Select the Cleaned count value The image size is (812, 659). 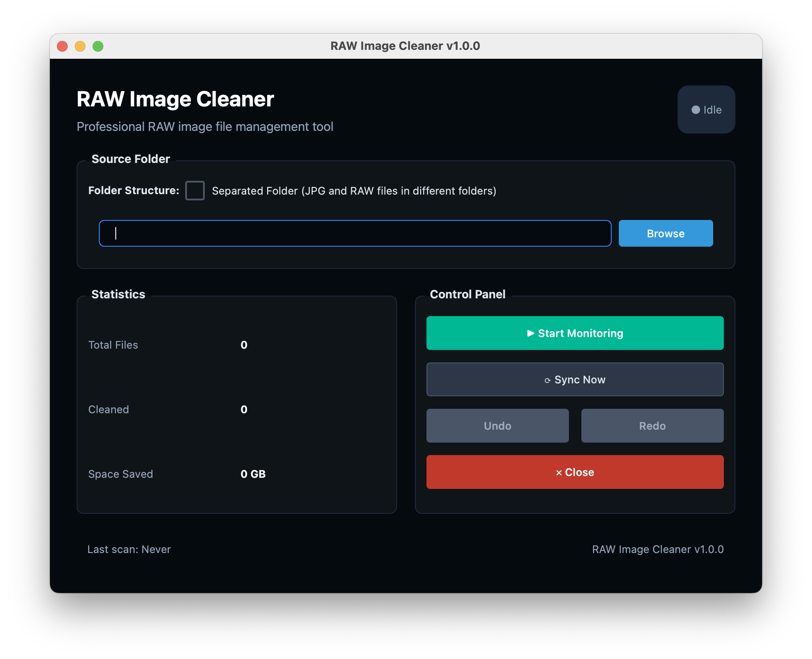pyautogui.click(x=244, y=410)
